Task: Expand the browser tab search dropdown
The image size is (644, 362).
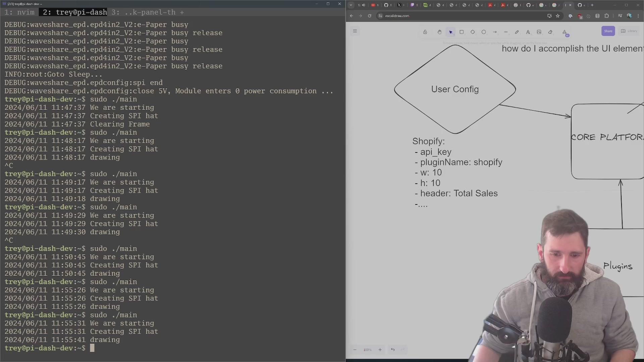Action: [351, 5]
